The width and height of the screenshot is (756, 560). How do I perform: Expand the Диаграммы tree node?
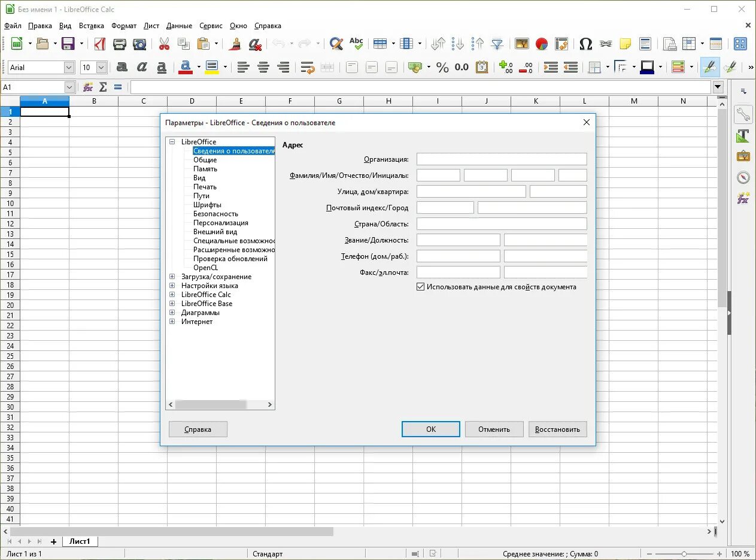click(x=172, y=313)
